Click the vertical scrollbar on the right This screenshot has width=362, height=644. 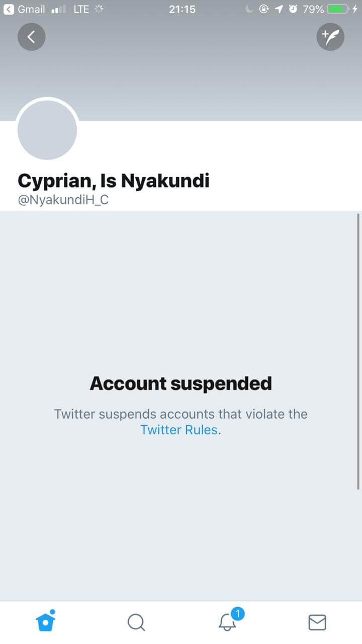[x=358, y=351]
